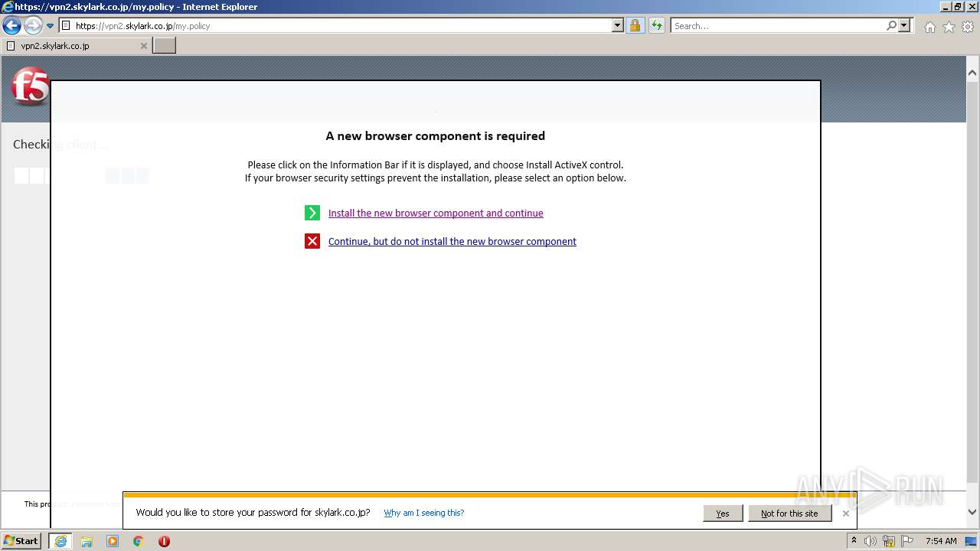Screen dimensions: 980x551
Task: Open File Explorer taskbar icon
Action: coord(87,541)
